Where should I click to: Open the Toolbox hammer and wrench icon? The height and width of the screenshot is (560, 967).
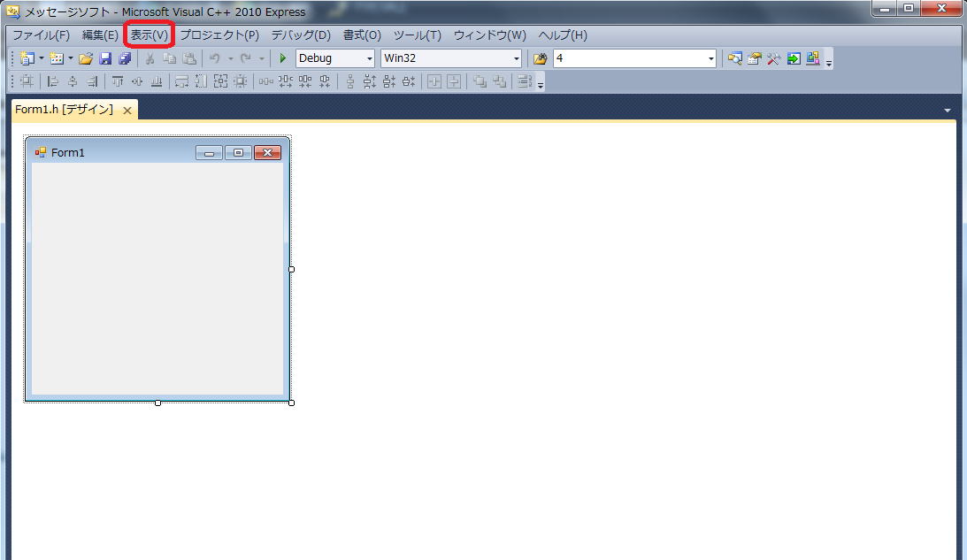[774, 58]
